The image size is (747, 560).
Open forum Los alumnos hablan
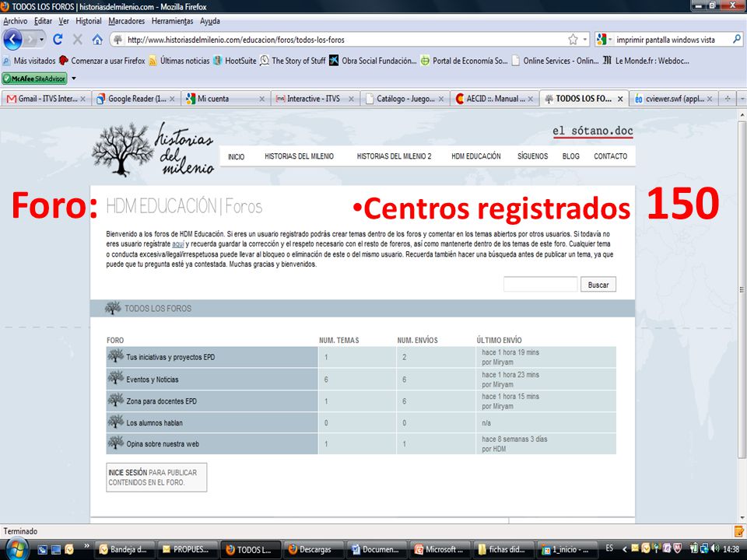[154, 422]
